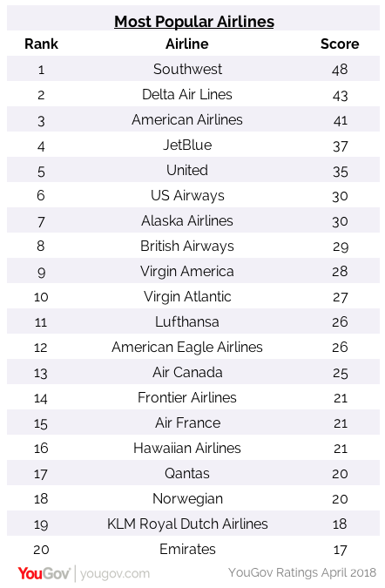Image resolution: width=385 pixels, height=588 pixels.
Task: Click the JetBlue airline name
Action: (187, 145)
